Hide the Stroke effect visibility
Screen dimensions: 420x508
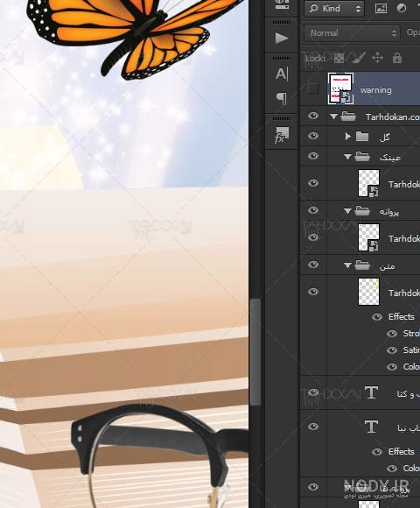392,334
